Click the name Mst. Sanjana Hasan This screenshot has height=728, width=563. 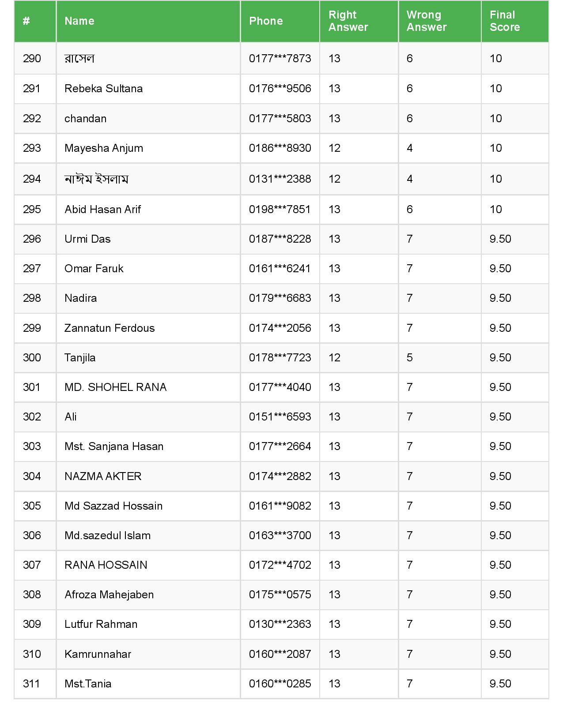coord(114,447)
